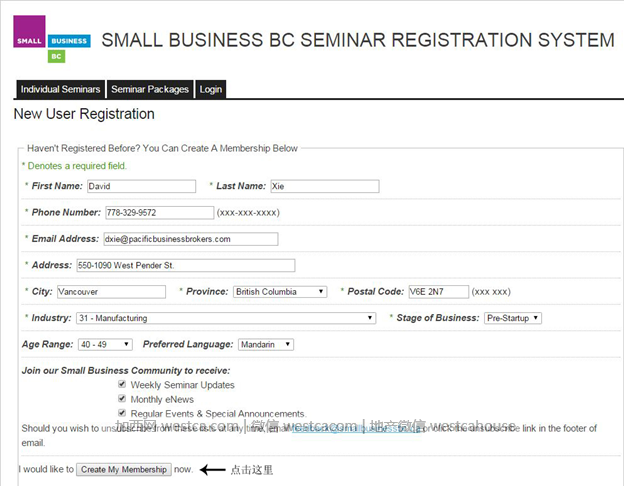Open the Stage of Business dropdown
624x486 pixels.
[513, 318]
